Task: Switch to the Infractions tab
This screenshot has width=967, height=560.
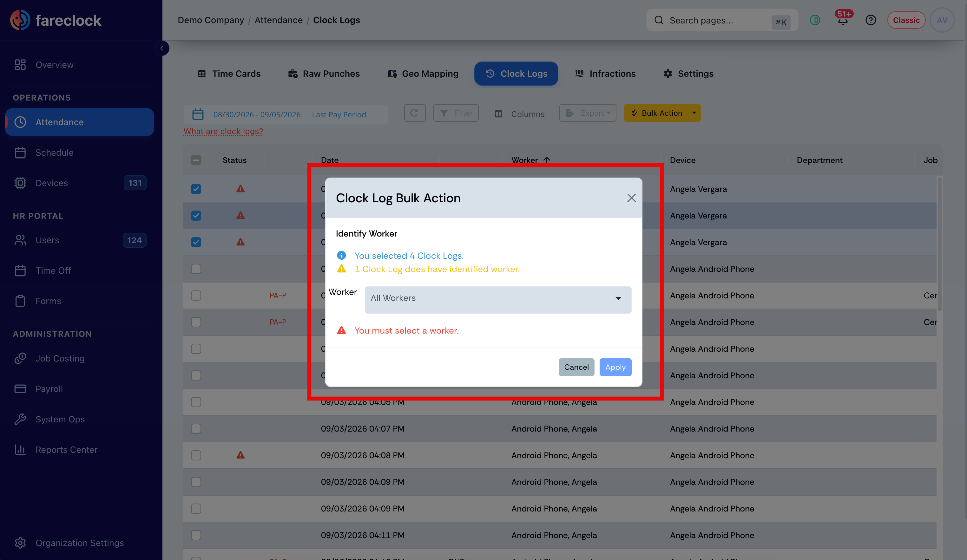Action: 605,74
